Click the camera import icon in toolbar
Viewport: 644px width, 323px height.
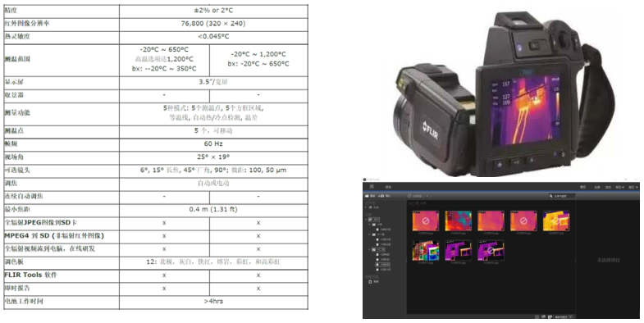click(x=382, y=196)
